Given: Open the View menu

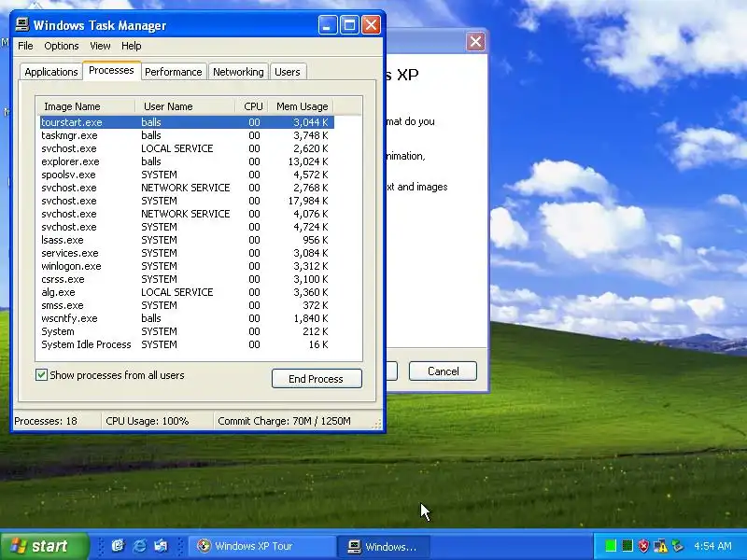Looking at the screenshot, I should coord(100,46).
